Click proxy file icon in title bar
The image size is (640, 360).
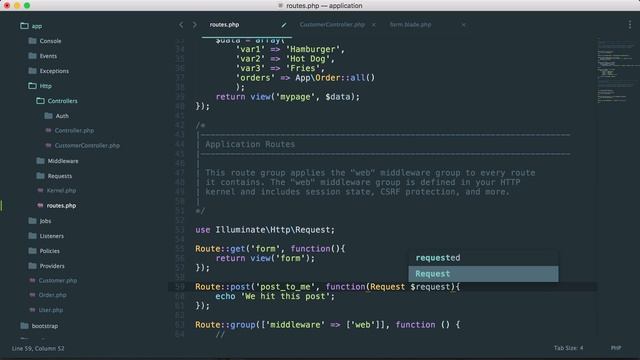[x=280, y=6]
